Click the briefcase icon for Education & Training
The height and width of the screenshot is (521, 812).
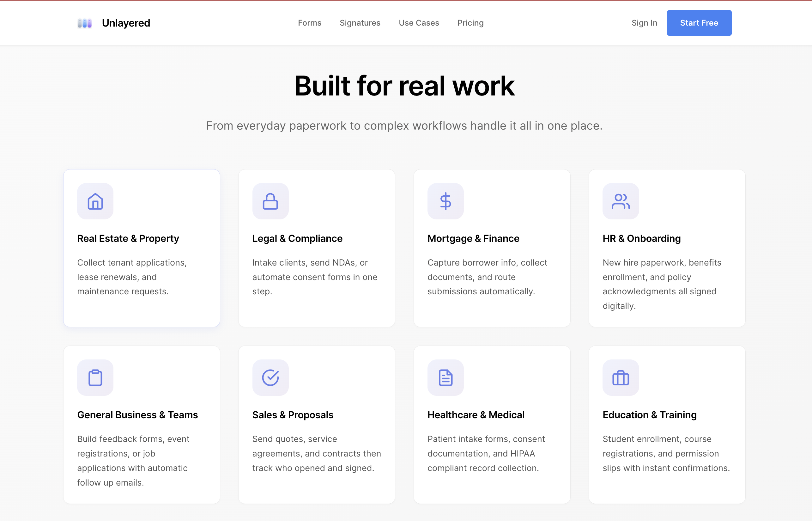(x=620, y=377)
